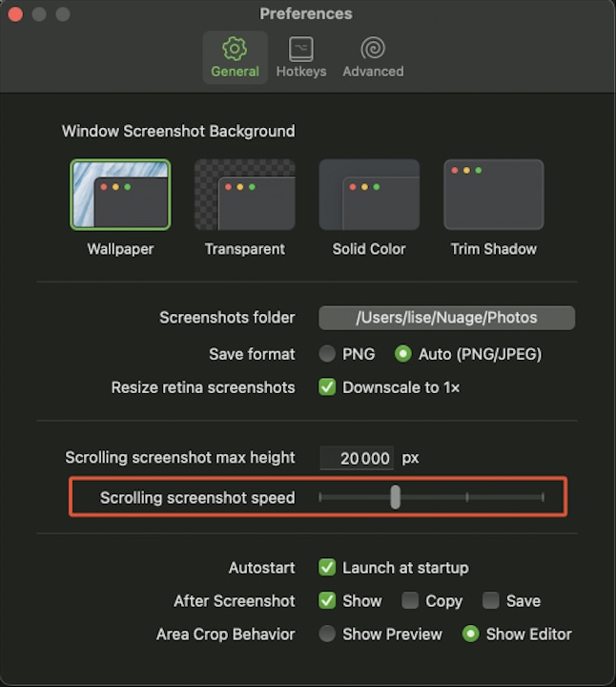Select Wallpaper window background thumbnail
This screenshot has width=616, height=687.
[120, 195]
